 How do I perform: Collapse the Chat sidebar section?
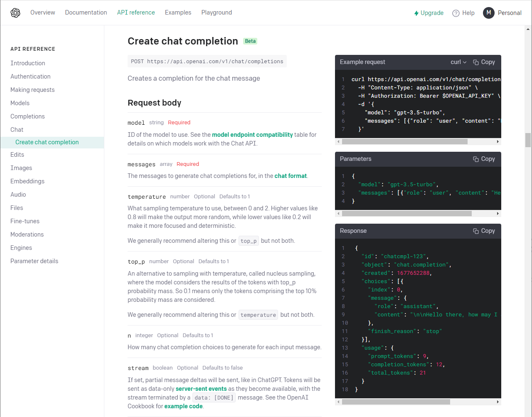click(x=17, y=130)
